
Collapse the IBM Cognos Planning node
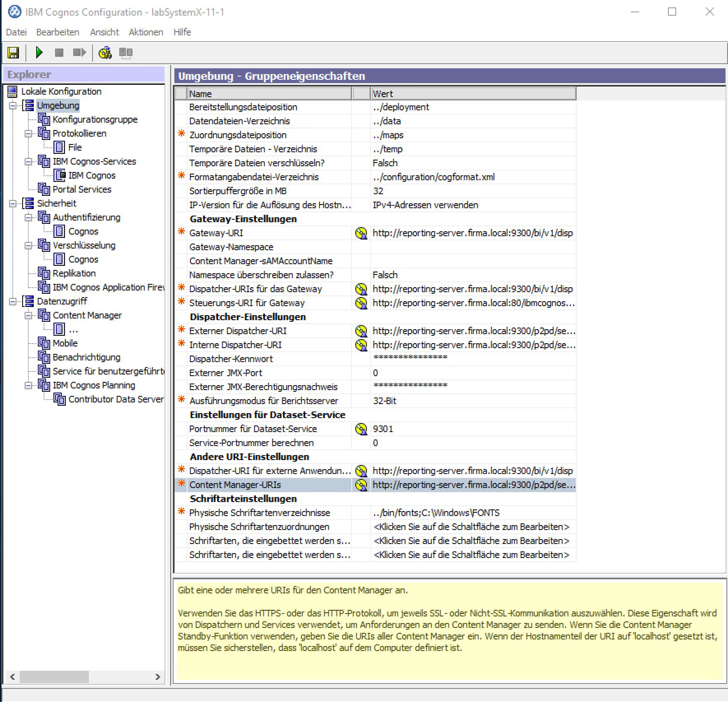[x=28, y=386]
